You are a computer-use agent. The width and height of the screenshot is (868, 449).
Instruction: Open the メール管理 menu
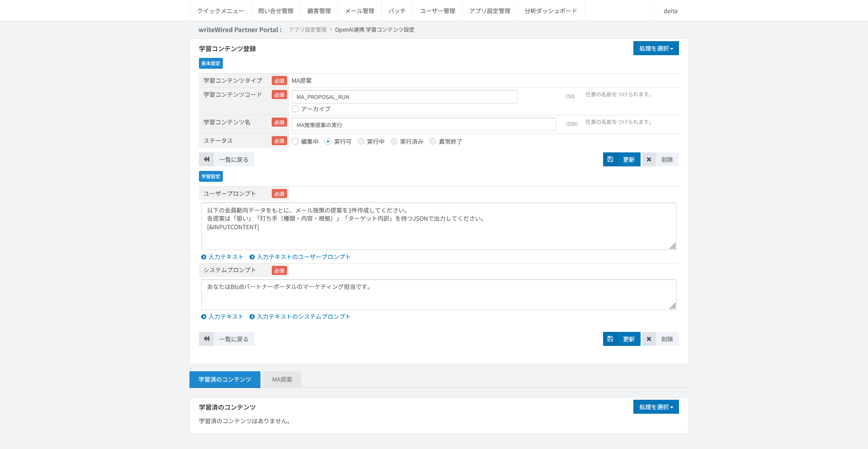[360, 11]
